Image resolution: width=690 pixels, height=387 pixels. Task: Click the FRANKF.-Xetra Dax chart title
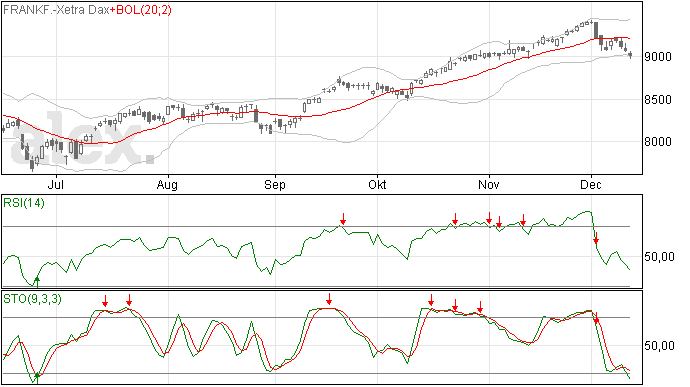56,10
